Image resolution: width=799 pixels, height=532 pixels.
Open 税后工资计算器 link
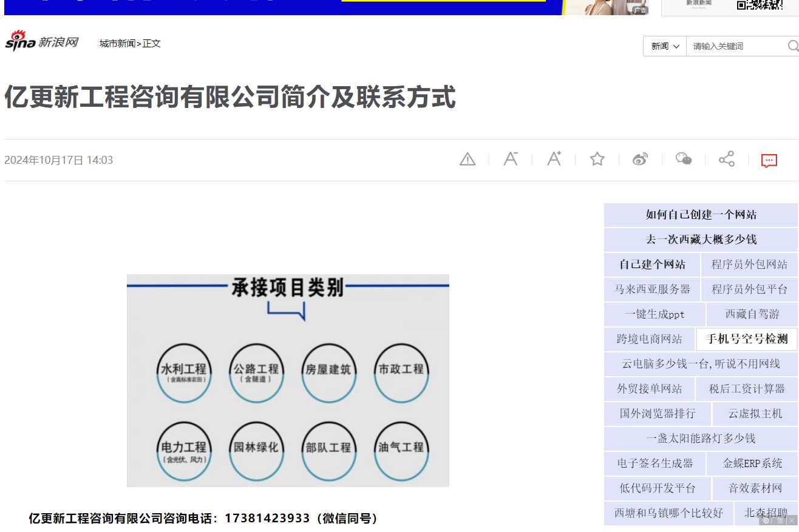tap(747, 389)
